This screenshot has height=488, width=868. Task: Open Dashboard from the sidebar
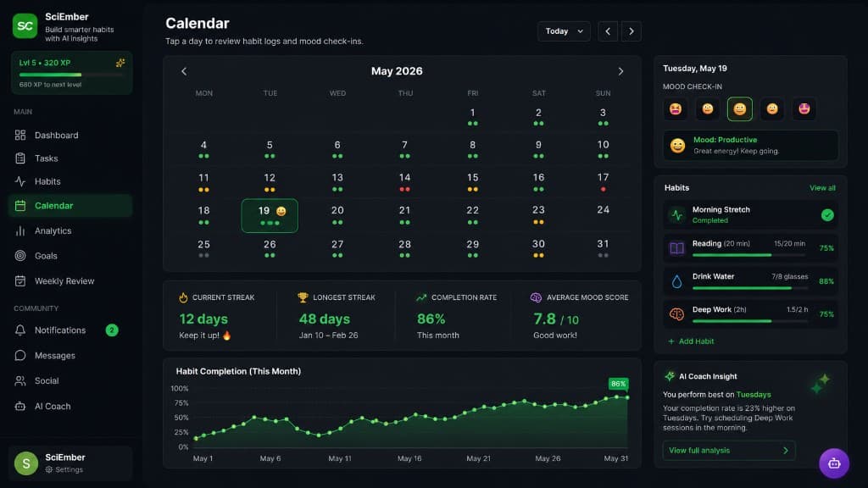pos(70,135)
